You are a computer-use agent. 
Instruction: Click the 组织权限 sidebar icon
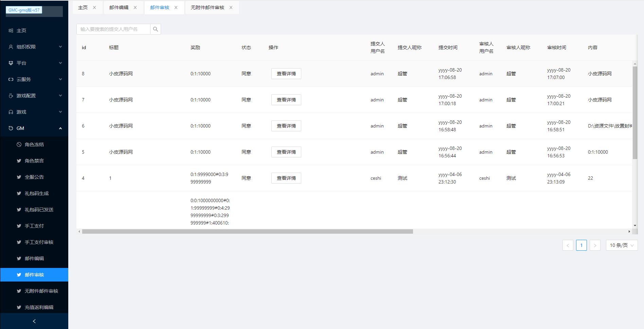(10, 46)
